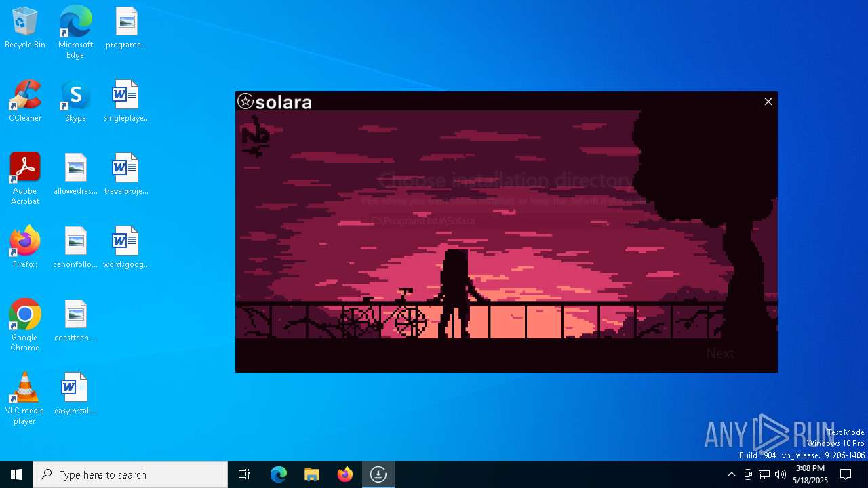Open the network status tray icon
The image size is (868, 488).
click(764, 474)
